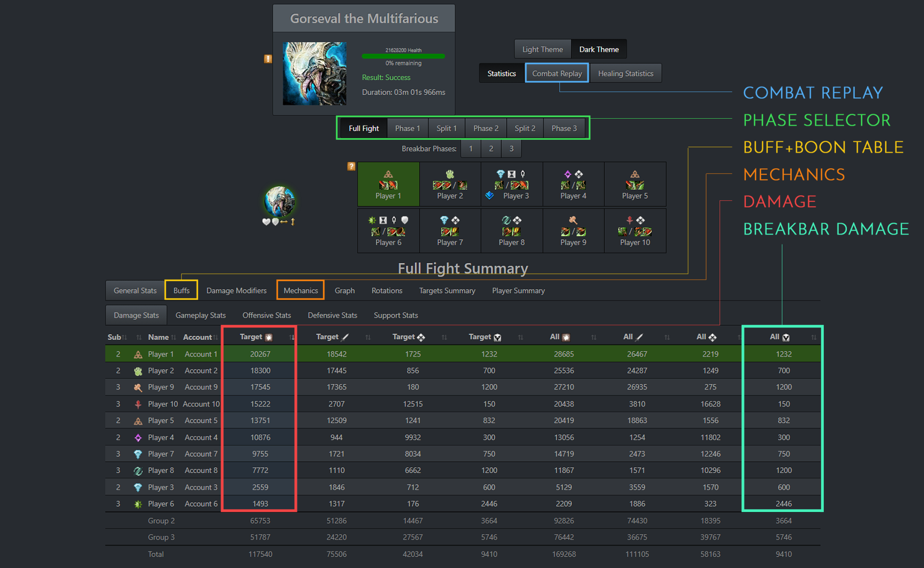Click the orange exclamation warning icon
Viewport: 924px width, 568px height.
coord(268,59)
